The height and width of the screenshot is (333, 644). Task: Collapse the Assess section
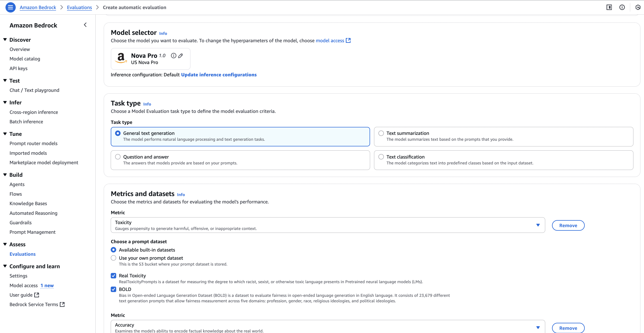coord(5,244)
